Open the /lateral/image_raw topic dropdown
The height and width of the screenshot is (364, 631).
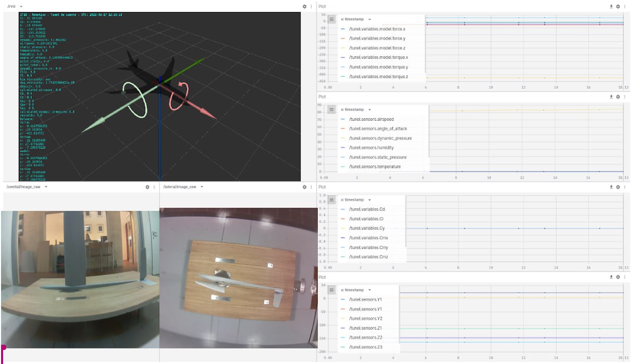click(x=202, y=186)
